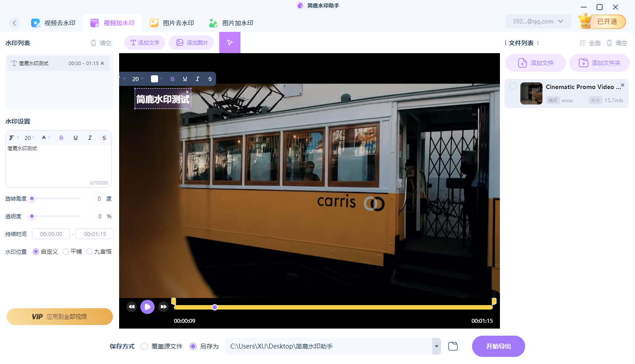Choose 平铺 watermark position
This screenshot has width=635, height=364.
pos(66,252)
